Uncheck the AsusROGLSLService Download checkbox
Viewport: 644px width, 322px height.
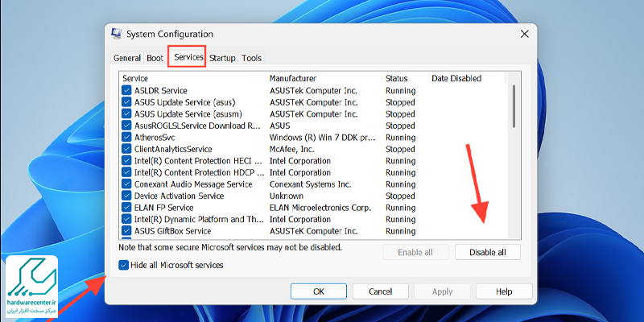[126, 126]
